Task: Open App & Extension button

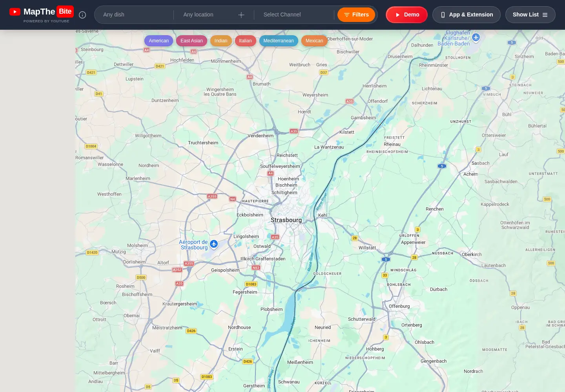Action: (x=467, y=15)
